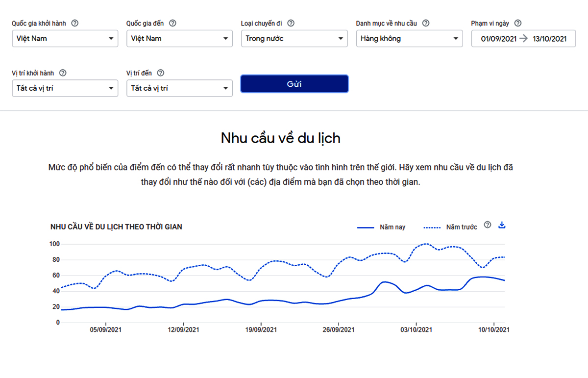Click the chart help icon near legend
This screenshot has height=378, width=588.
(487, 225)
